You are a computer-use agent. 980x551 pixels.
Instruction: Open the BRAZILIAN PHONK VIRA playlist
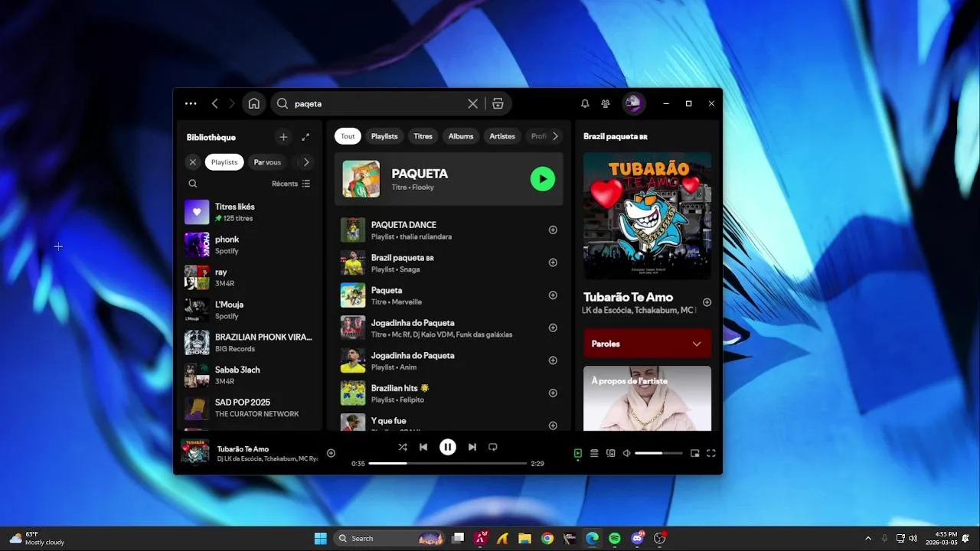249,343
